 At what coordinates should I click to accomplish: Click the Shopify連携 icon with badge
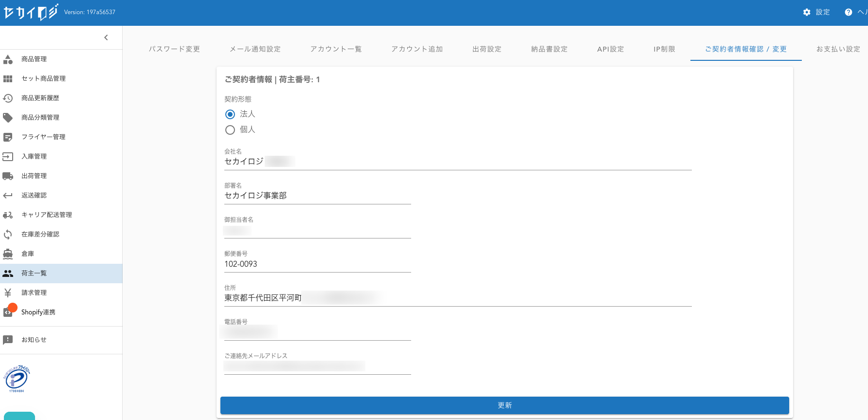(9, 311)
